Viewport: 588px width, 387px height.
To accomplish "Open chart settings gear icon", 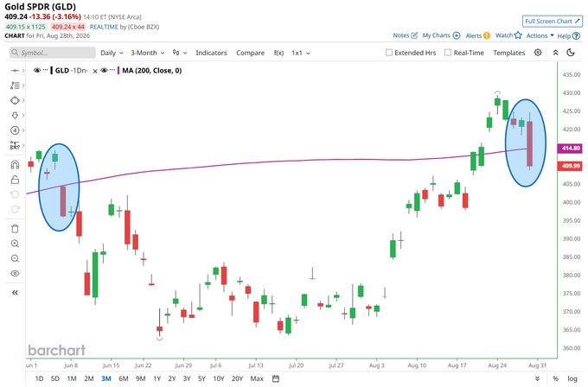I will [538, 53].
